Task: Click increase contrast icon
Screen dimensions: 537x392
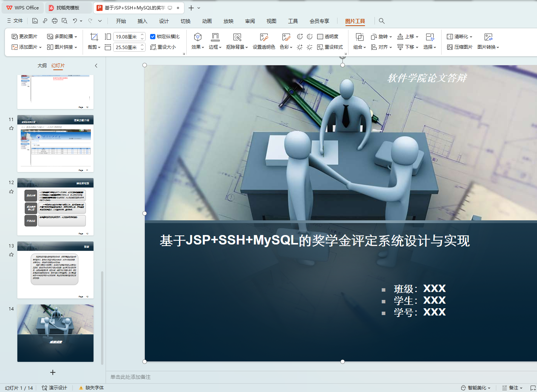Action: click(300, 37)
